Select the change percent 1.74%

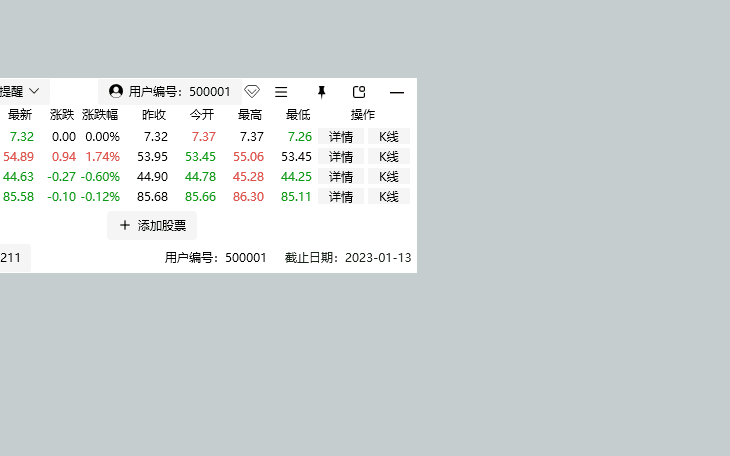[x=102, y=157]
